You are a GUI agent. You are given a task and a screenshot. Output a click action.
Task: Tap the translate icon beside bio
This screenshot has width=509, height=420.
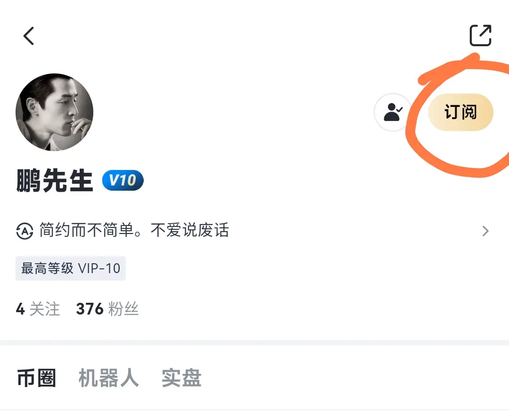25,231
